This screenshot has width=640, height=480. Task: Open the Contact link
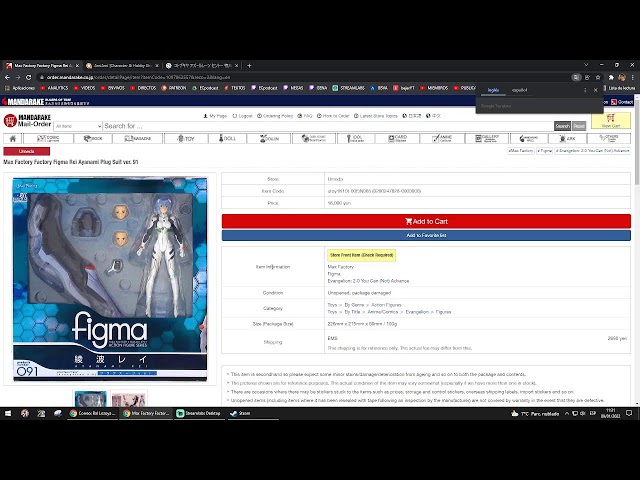click(622, 102)
